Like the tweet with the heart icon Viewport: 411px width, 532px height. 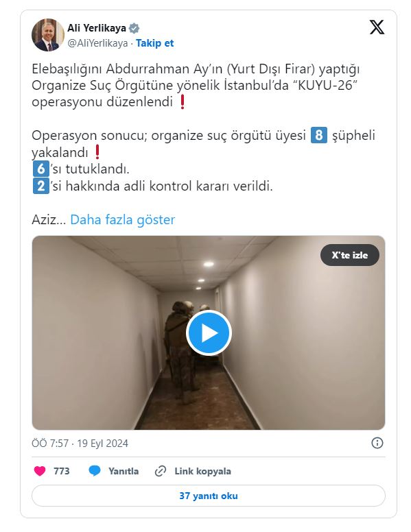tap(40, 471)
